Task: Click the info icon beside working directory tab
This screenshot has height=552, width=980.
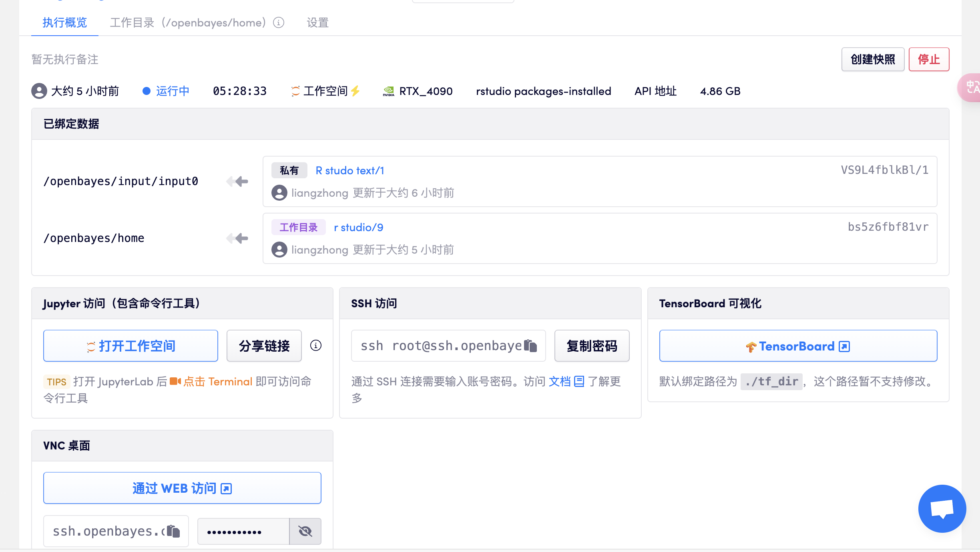Action: (279, 22)
